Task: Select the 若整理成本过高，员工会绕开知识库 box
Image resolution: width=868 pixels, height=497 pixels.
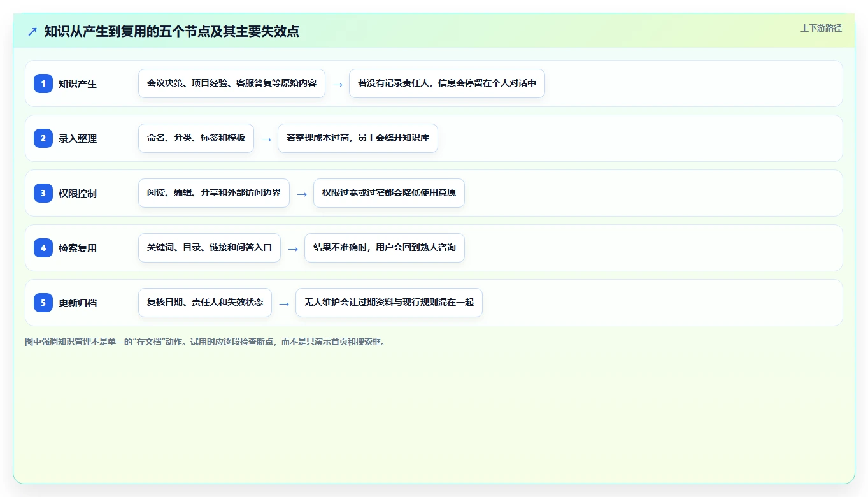Action: click(x=358, y=138)
